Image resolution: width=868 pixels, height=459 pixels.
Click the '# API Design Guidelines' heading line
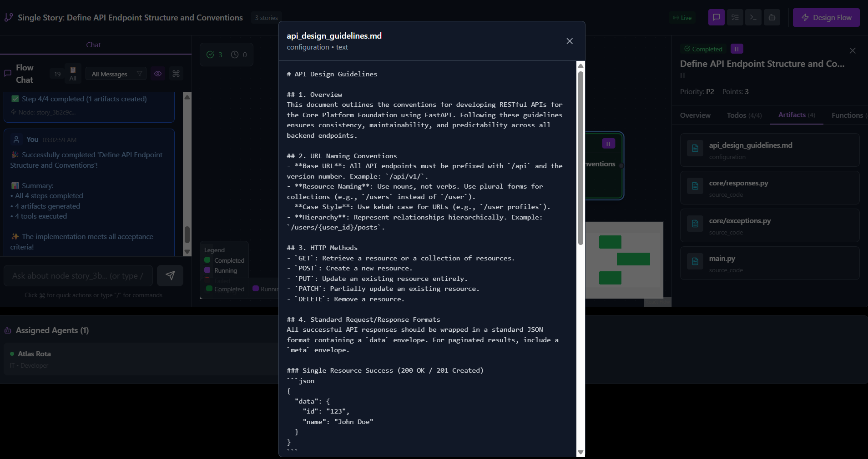(x=332, y=74)
